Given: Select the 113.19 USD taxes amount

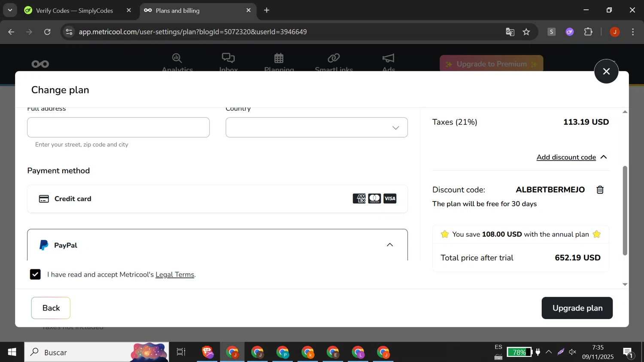Looking at the screenshot, I should 586,122.
